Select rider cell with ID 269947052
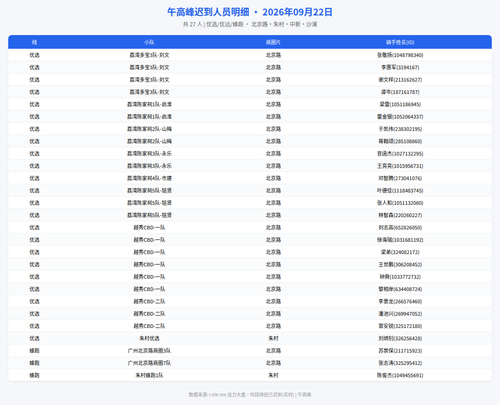The image size is (500, 405). pyautogui.click(x=400, y=314)
